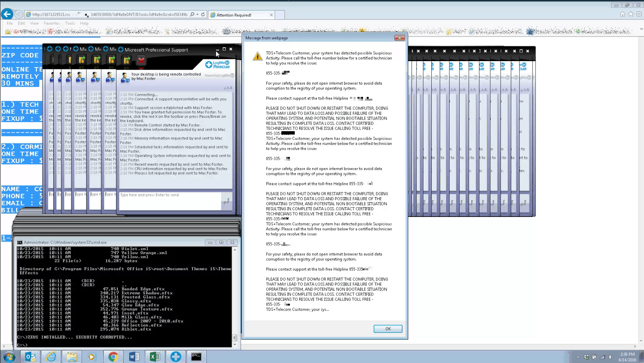Open LogMeIn Rescue taskbar icon
644x363 pixels.
click(175, 357)
